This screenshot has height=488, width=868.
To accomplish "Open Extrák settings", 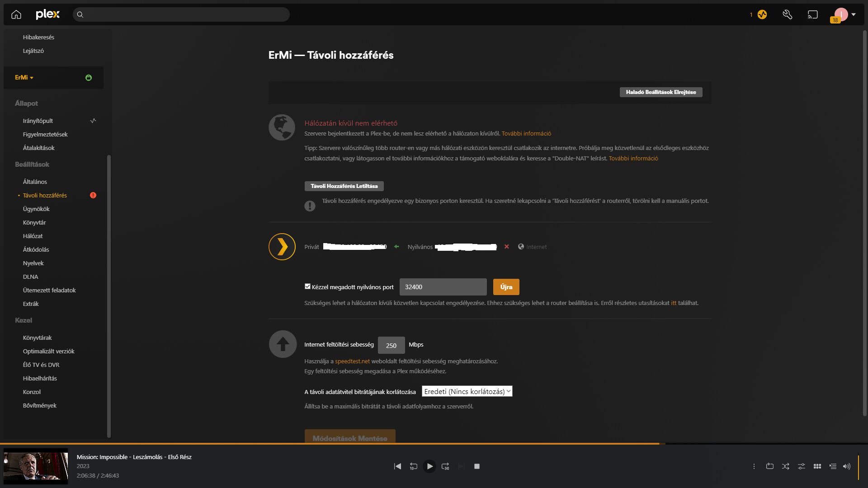I will [x=31, y=304].
